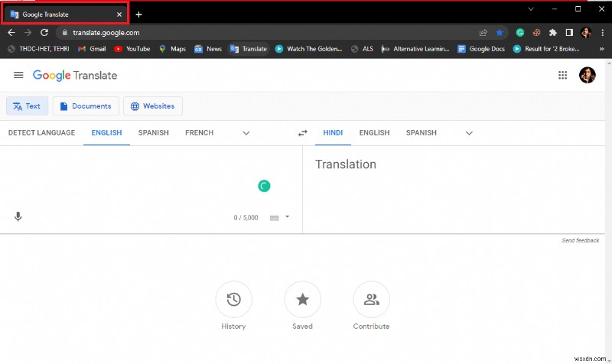Open Result for '2 Broke bookmark
The image size is (612, 364).
[x=546, y=49]
